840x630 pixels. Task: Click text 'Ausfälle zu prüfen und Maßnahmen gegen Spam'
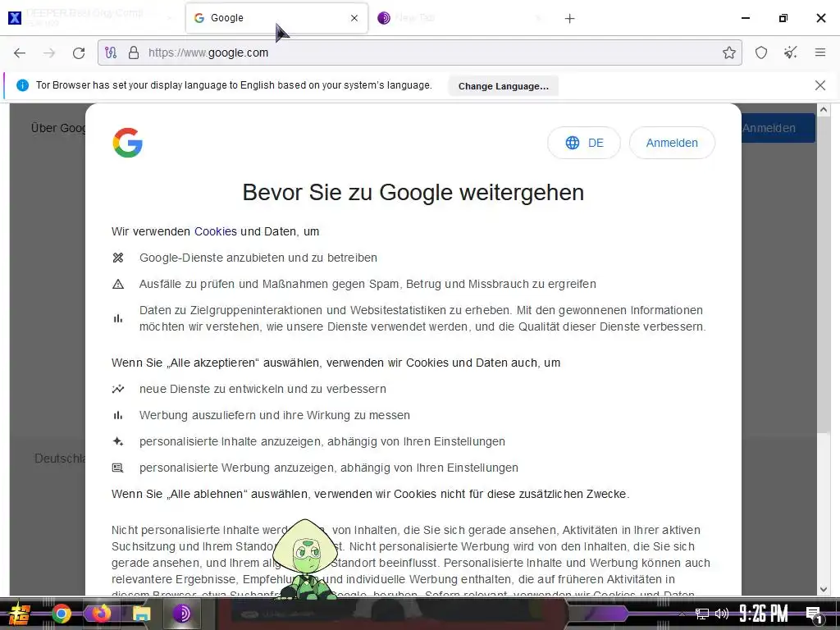(269, 284)
